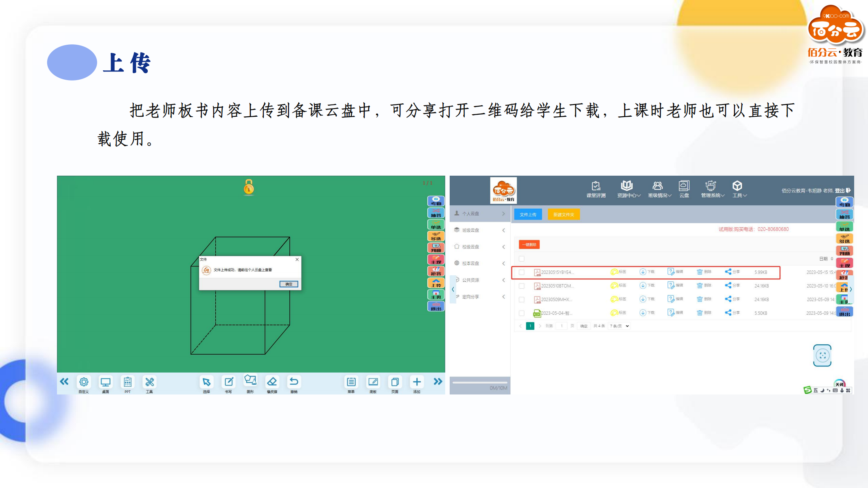Tick checkbox for 20230515YBYE4 file
Image resolution: width=868 pixels, height=488 pixels.
(x=522, y=272)
